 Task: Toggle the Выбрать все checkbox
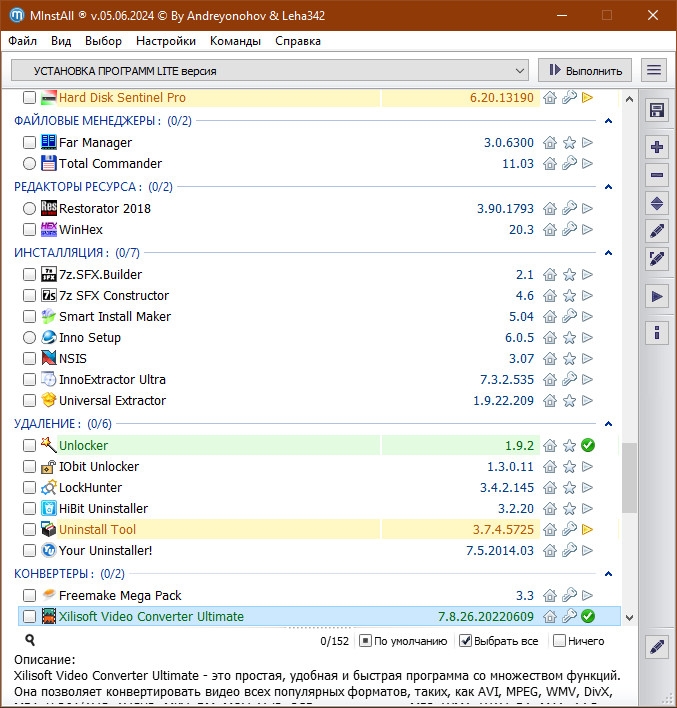click(465, 641)
